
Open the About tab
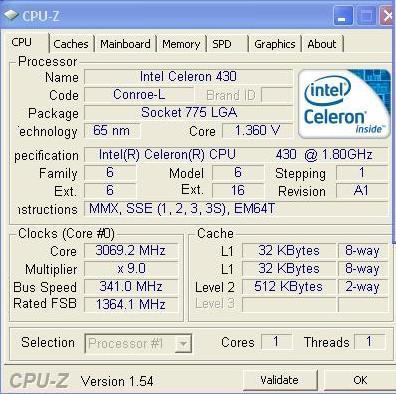tap(322, 44)
